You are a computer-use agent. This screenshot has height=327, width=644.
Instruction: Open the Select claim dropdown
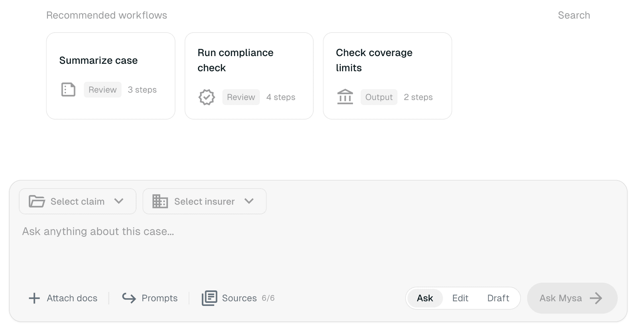pos(77,201)
